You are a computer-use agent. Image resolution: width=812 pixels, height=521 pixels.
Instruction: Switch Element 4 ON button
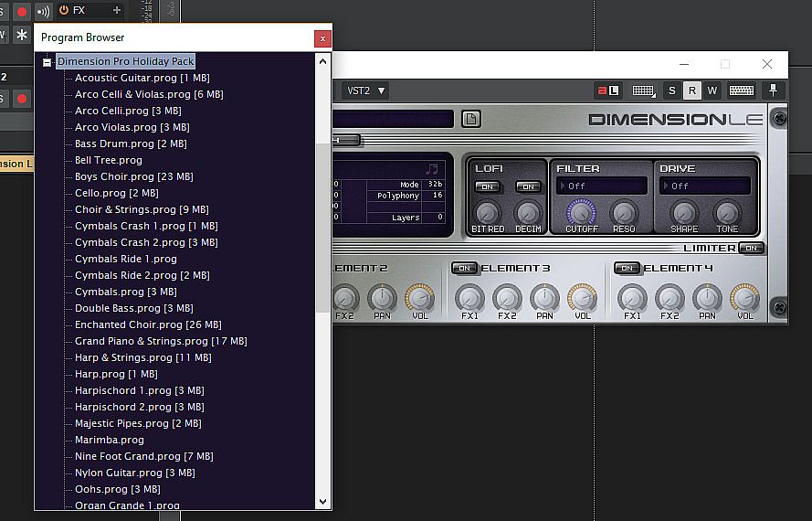(627, 268)
